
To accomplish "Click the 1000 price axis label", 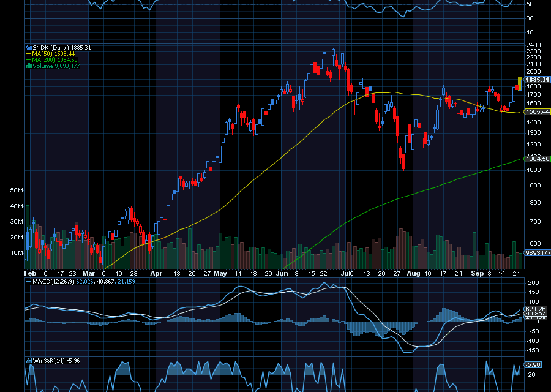I will tap(533, 170).
